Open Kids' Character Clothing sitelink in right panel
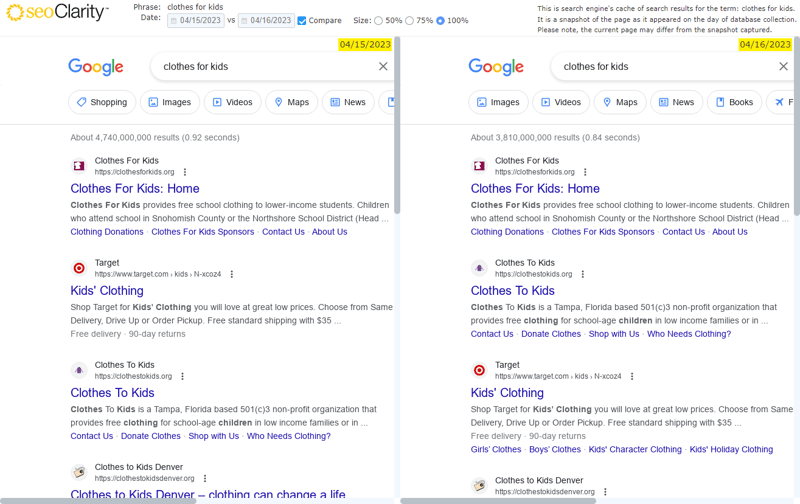 (635, 449)
